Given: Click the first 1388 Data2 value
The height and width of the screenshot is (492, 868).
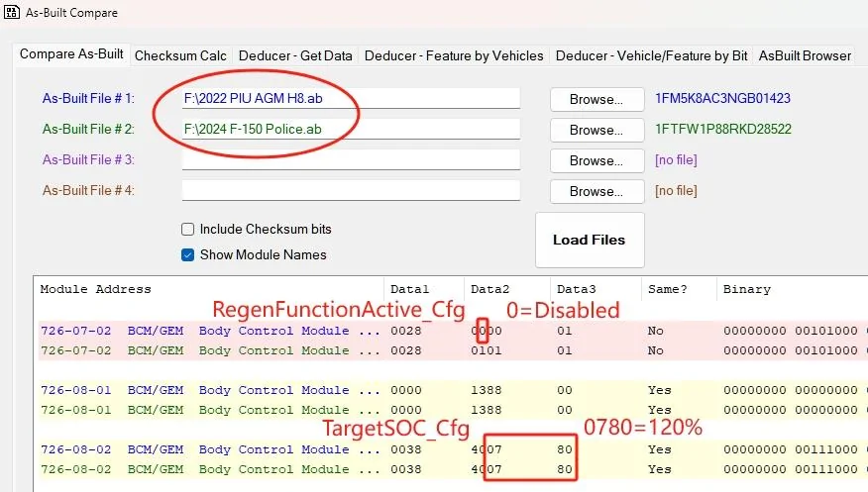Looking at the screenshot, I should click(x=487, y=390).
